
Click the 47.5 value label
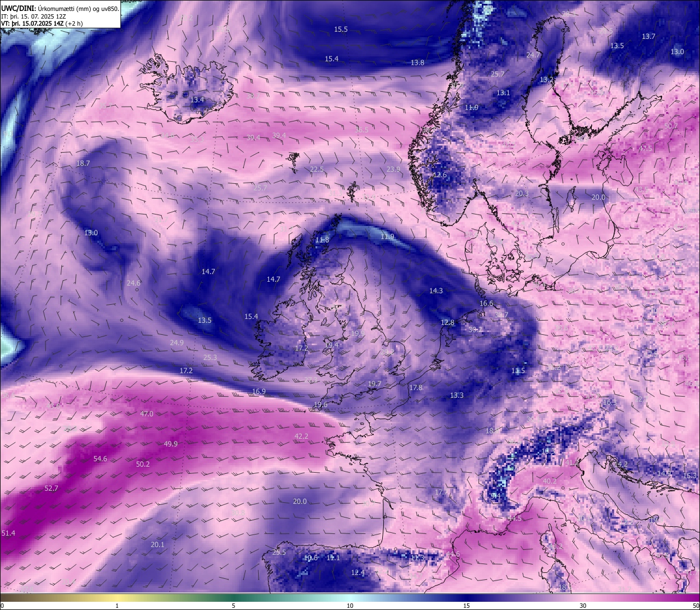(645, 149)
